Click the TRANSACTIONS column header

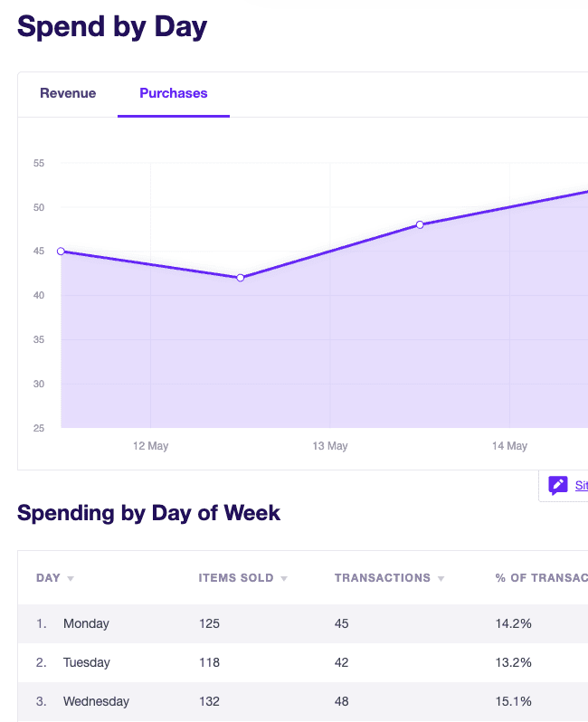[x=382, y=578]
